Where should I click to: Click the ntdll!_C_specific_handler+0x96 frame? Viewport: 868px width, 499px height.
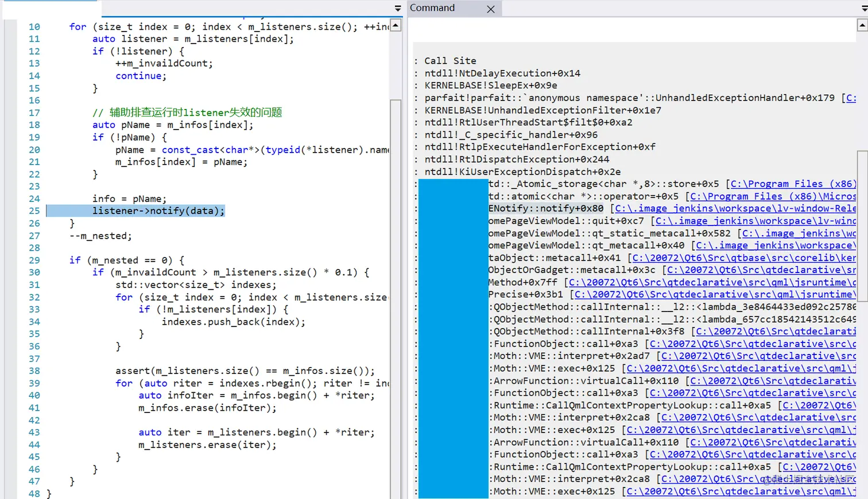click(511, 134)
